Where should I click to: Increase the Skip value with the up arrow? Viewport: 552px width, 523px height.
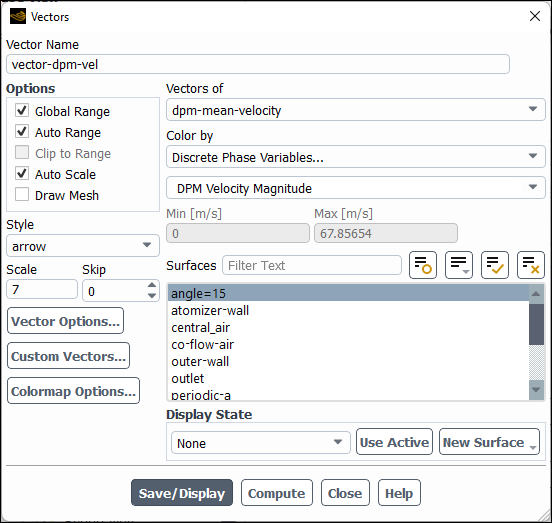(152, 285)
